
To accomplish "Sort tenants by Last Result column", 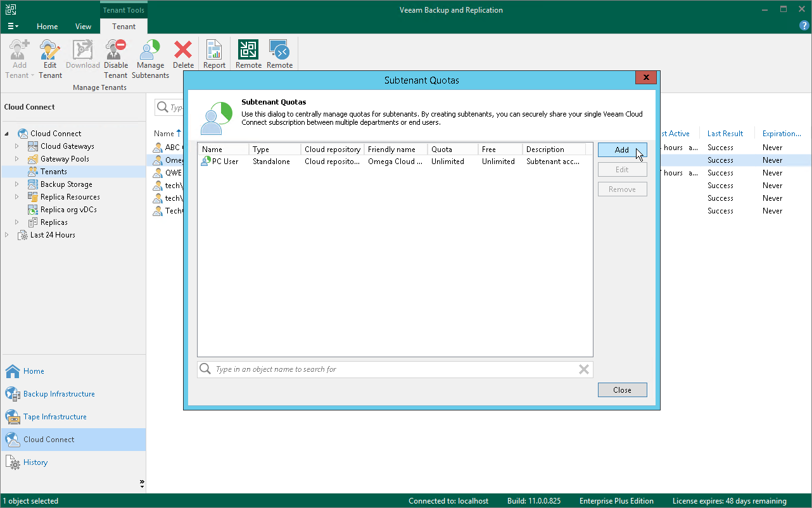I will [725, 134].
